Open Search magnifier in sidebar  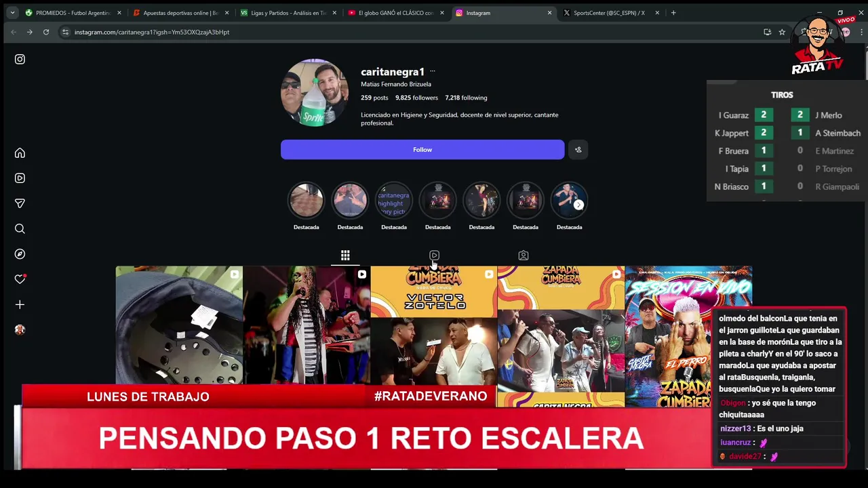pos(20,229)
